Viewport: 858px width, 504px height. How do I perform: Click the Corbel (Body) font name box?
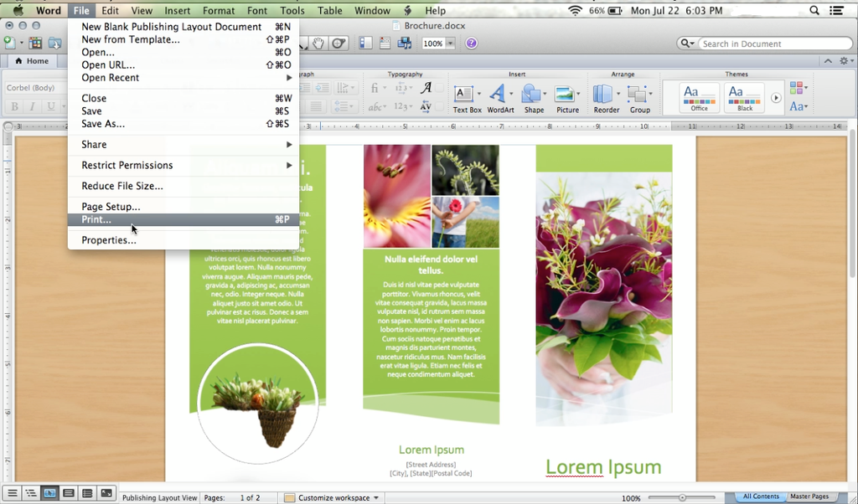[36, 87]
